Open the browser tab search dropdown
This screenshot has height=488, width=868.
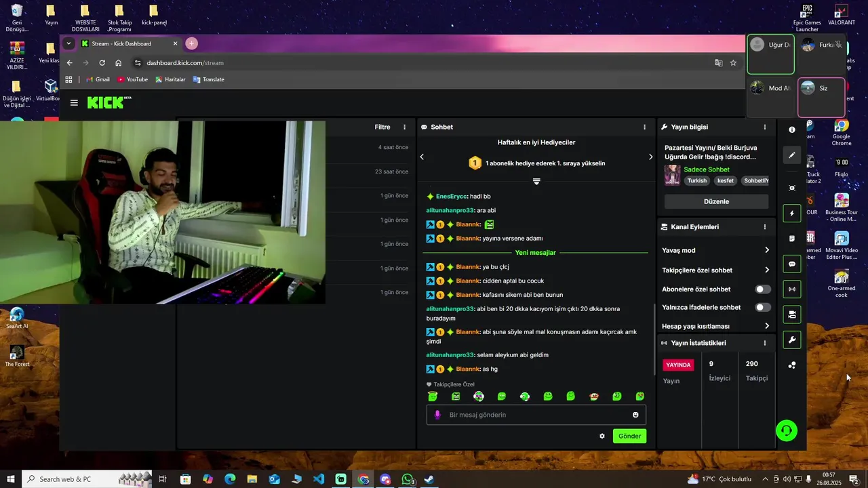[x=68, y=43]
